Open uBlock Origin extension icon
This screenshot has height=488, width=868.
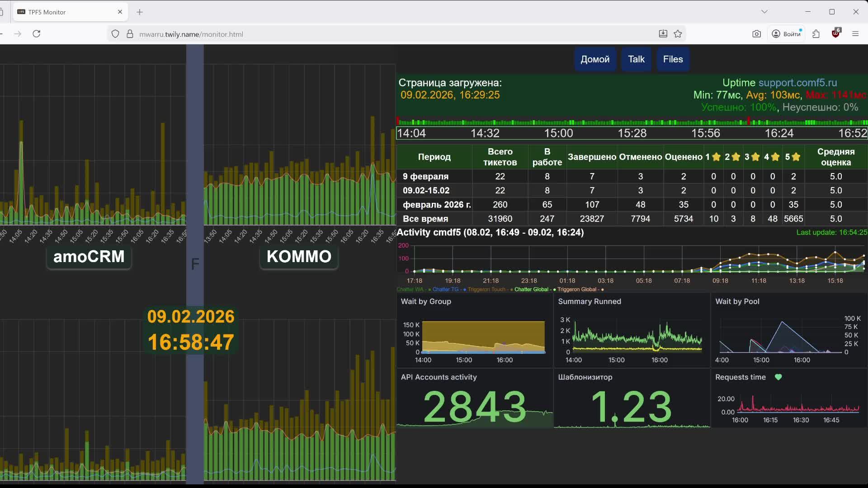point(835,34)
